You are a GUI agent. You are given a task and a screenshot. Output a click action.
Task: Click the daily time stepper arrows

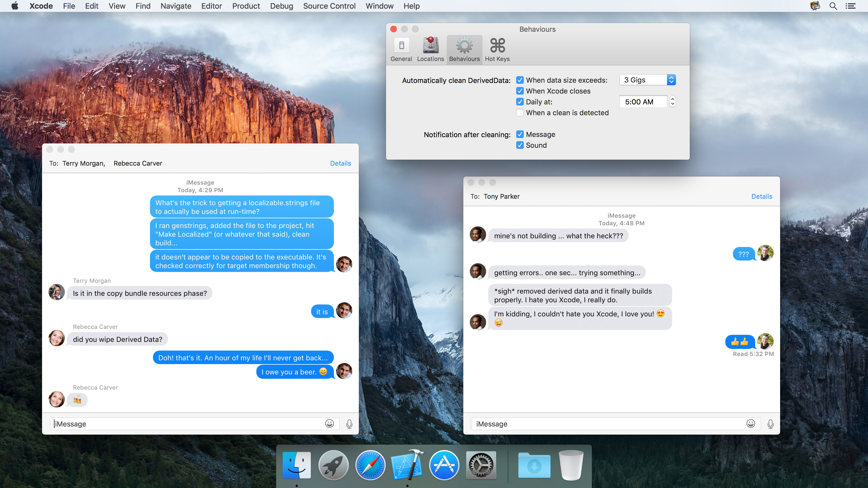[x=673, y=102]
